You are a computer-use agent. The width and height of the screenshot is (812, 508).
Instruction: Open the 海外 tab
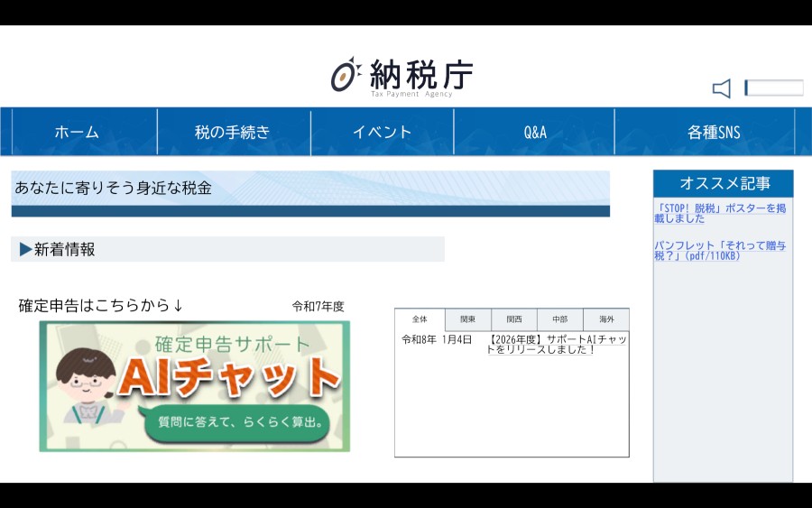[x=605, y=319]
